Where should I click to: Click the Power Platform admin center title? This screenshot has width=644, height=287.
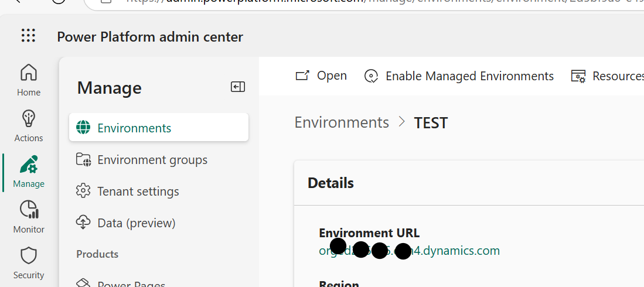coord(150,36)
